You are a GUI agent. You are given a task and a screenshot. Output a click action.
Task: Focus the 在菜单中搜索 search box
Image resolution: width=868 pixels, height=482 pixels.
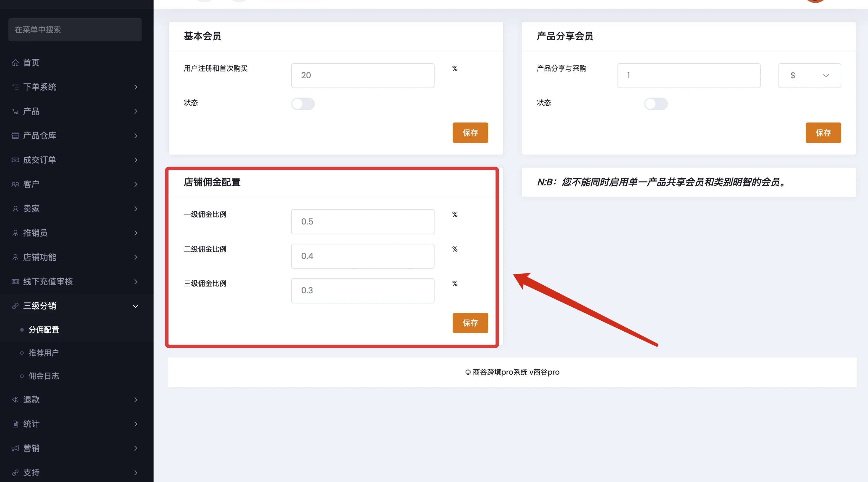click(x=75, y=30)
